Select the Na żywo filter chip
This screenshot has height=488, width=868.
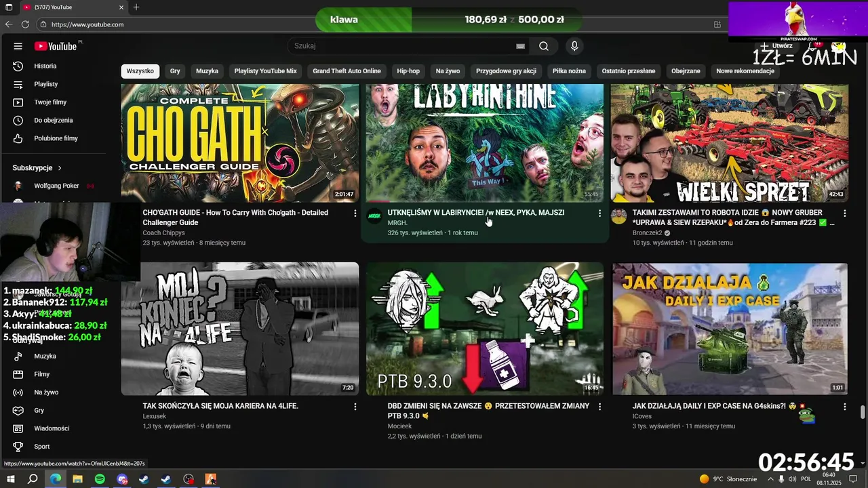click(448, 71)
